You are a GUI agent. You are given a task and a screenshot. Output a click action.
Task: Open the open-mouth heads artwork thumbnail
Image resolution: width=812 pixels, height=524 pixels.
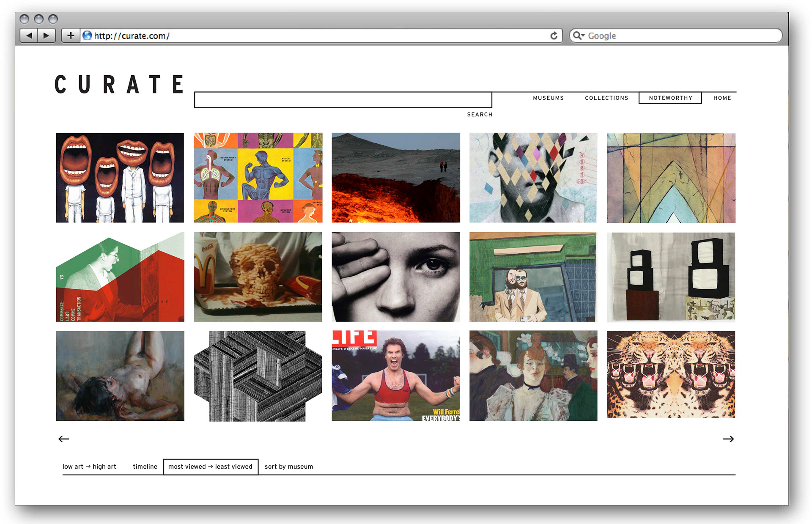coord(120,178)
